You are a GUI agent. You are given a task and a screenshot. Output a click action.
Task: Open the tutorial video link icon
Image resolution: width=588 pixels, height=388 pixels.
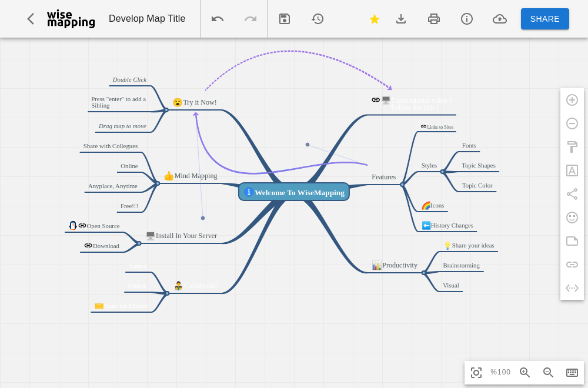tap(376, 100)
